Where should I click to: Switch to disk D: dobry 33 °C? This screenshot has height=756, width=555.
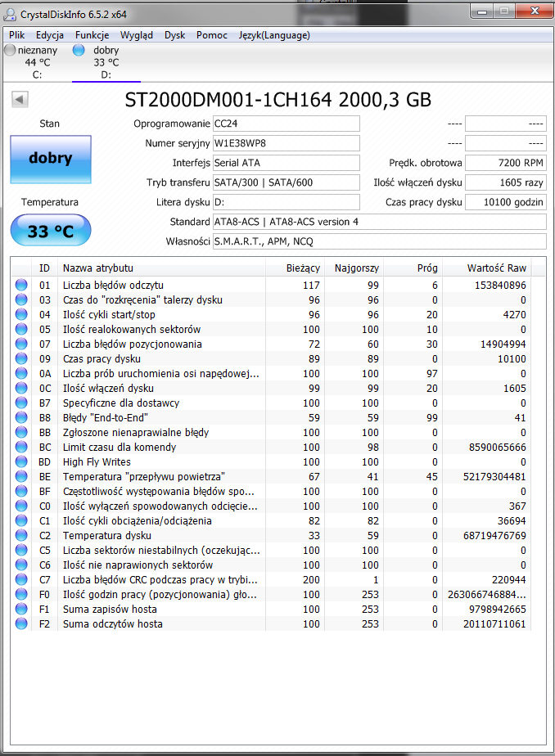click(x=106, y=62)
